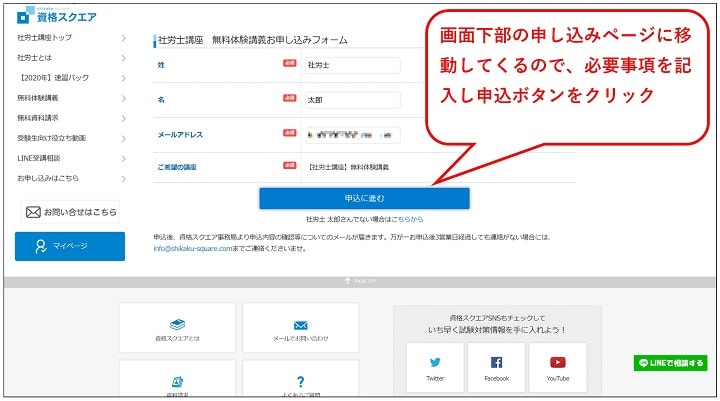Open 無料体験講義 sidebar item

pos(38,98)
